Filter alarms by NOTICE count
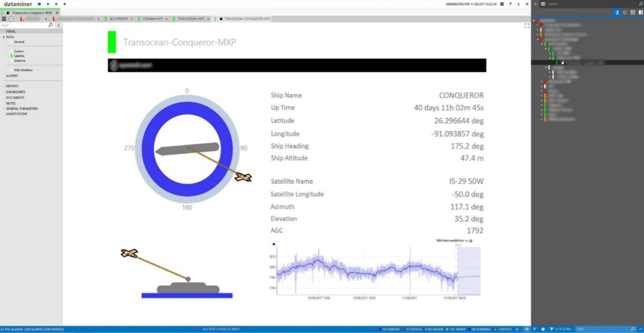This screenshot has width=644, height=333. 503,330
